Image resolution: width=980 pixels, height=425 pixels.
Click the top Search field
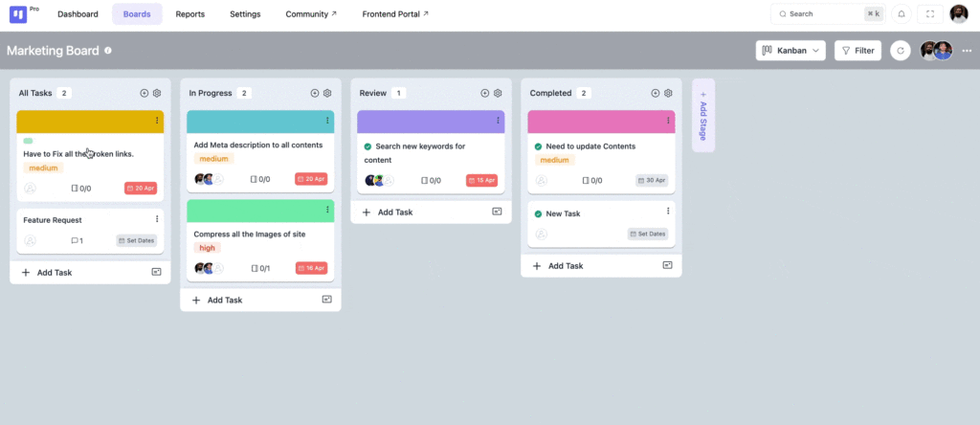pos(819,14)
